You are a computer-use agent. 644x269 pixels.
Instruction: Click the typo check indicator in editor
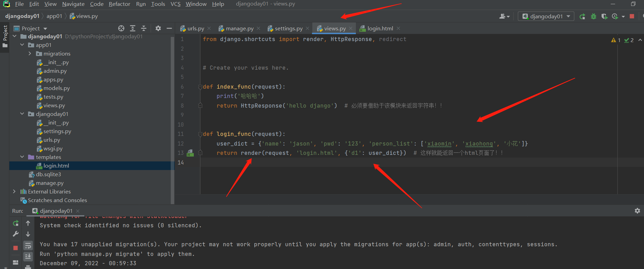coord(629,40)
